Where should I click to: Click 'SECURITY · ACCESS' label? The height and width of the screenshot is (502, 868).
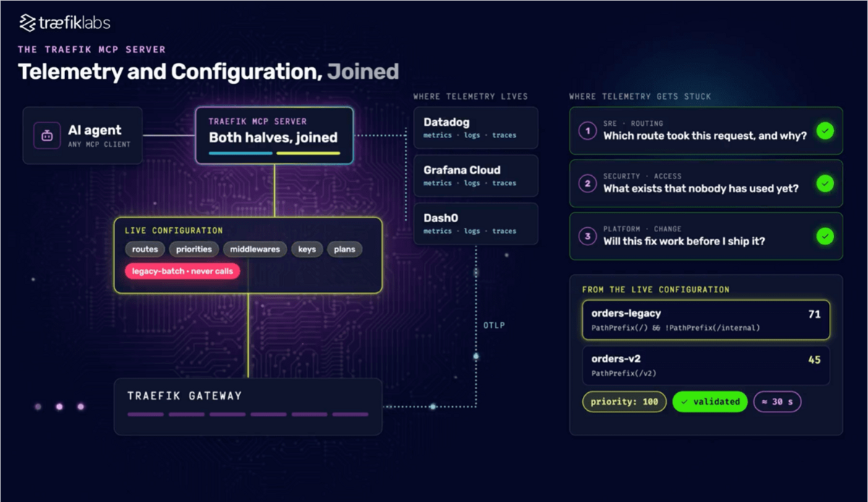coord(642,176)
